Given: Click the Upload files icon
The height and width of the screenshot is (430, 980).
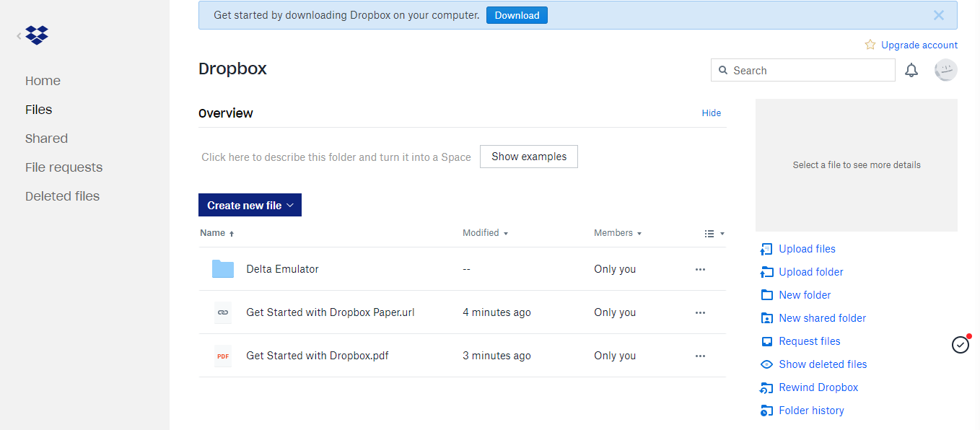Looking at the screenshot, I should (766, 249).
